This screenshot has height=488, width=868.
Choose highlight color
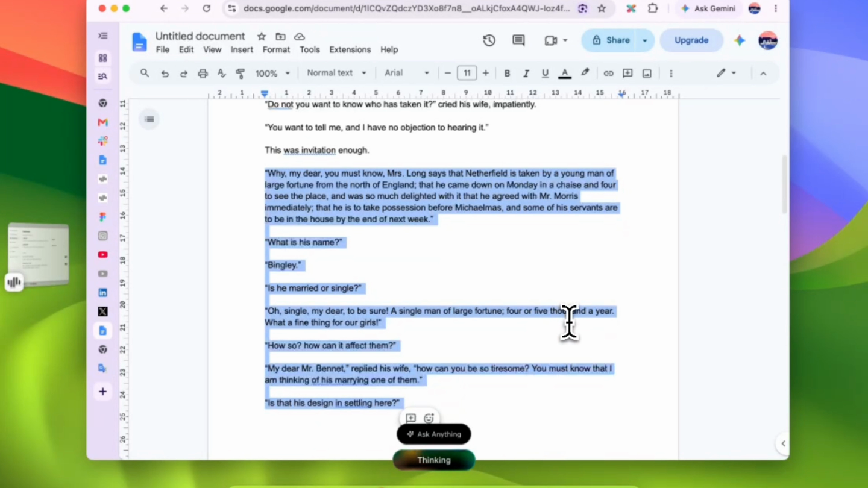coord(585,74)
